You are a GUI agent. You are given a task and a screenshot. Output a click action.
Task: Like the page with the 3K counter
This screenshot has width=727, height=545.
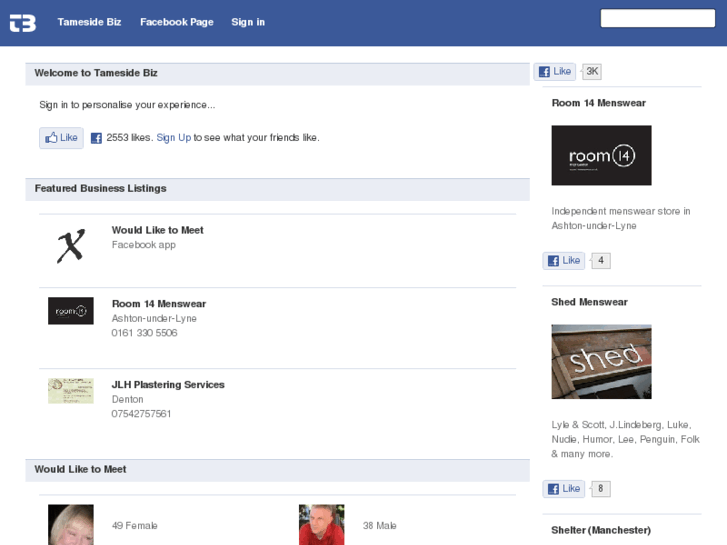pos(555,71)
